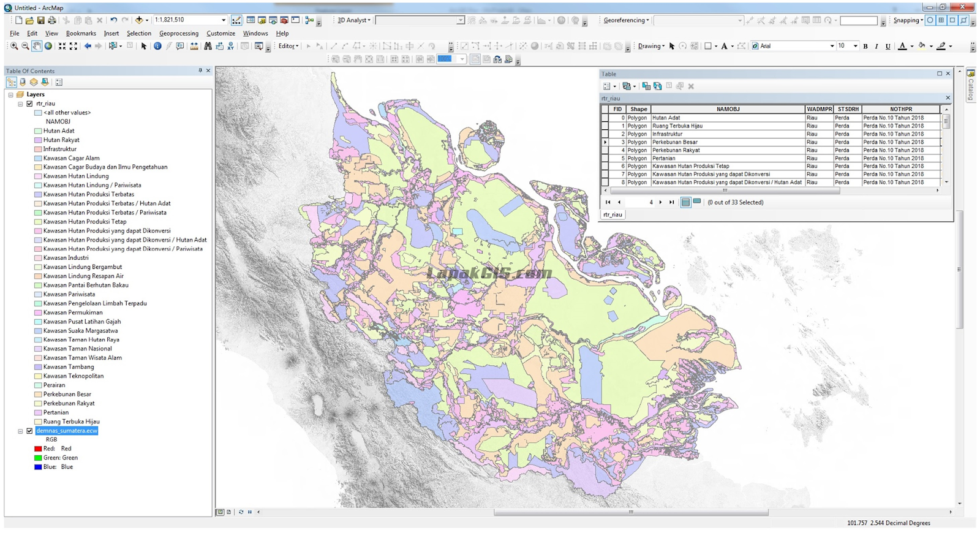This screenshot has width=980, height=549.
Task: Select the Measure ruler tool
Action: [x=194, y=46]
